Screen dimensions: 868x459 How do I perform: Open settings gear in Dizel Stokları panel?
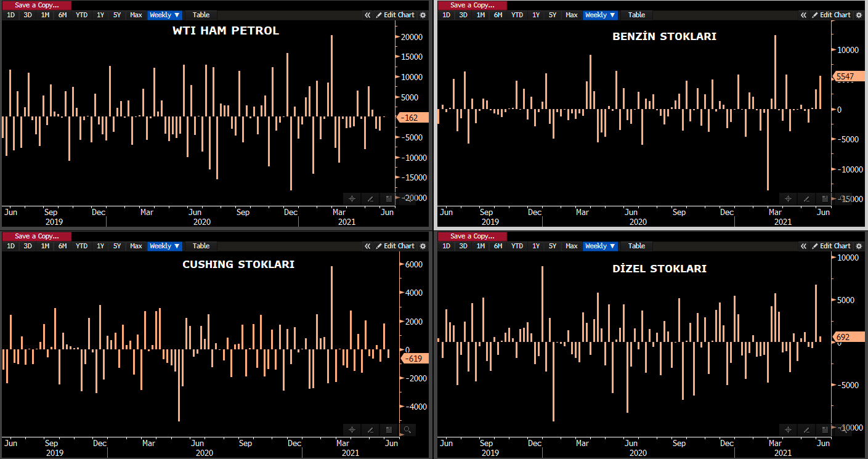pos(858,246)
